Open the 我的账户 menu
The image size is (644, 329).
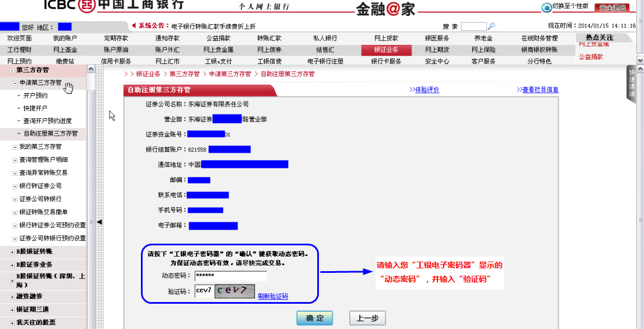[65, 39]
